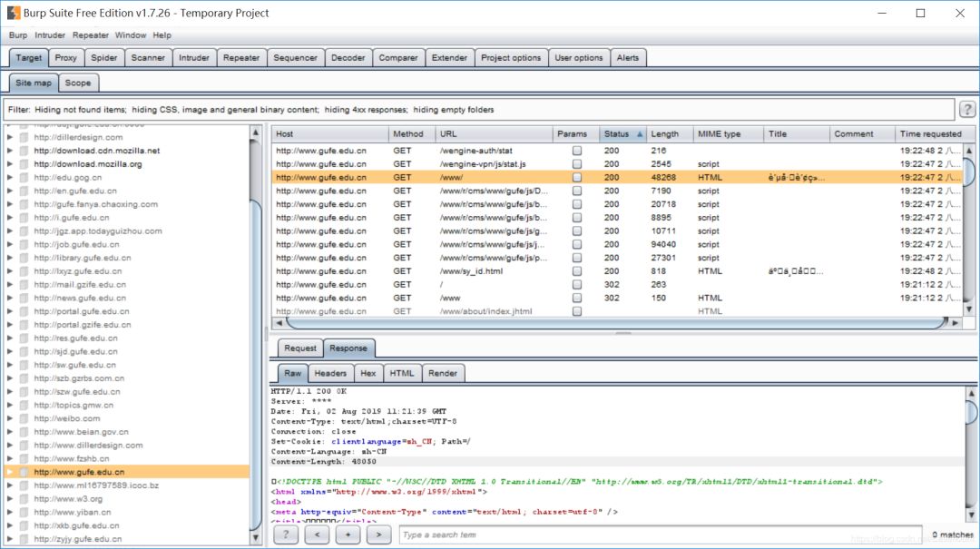This screenshot has height=549, width=980.
Task: Click the Burp Suite logo in title bar
Action: 14,14
